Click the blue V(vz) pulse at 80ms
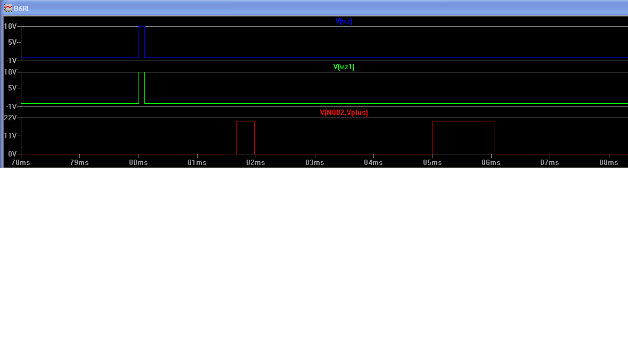 [142, 42]
